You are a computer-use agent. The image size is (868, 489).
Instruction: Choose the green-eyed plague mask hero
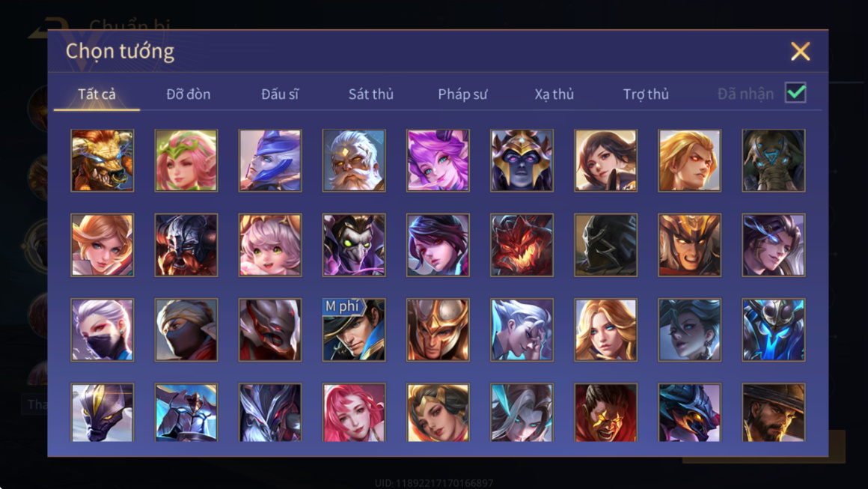(354, 245)
